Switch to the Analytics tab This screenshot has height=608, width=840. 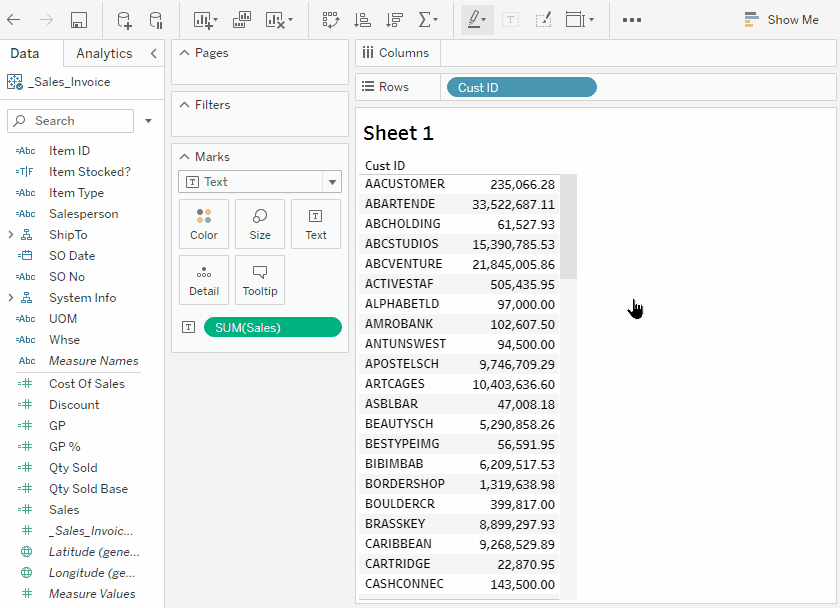pyautogui.click(x=104, y=54)
